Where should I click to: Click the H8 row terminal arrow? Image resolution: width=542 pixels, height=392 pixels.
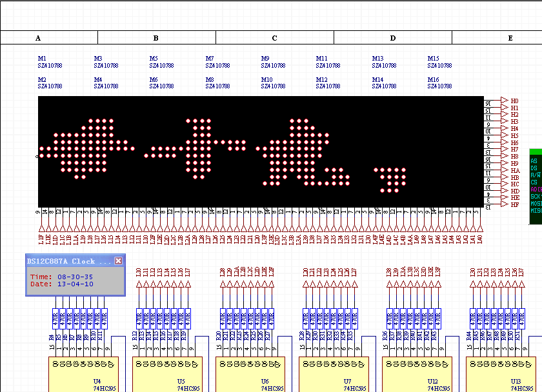pos(505,156)
